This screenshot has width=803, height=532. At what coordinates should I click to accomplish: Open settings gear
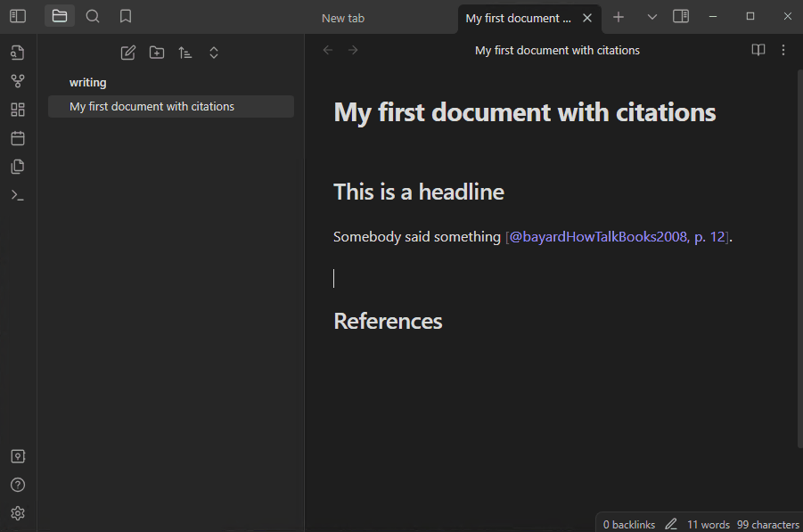[x=18, y=513]
